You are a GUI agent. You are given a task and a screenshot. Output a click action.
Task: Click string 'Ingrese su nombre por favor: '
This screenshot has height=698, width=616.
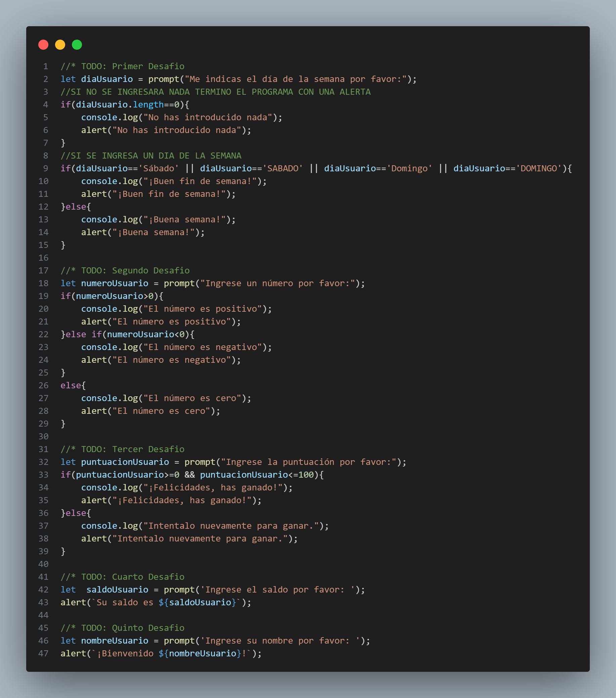(x=280, y=641)
